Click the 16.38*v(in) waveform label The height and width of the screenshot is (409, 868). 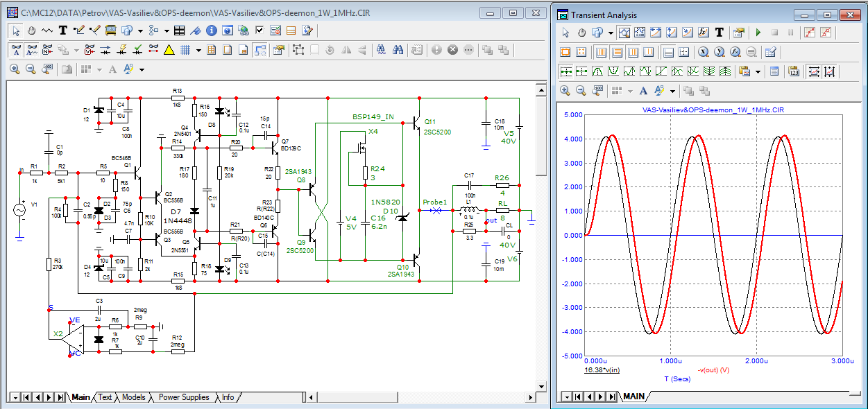pos(602,369)
